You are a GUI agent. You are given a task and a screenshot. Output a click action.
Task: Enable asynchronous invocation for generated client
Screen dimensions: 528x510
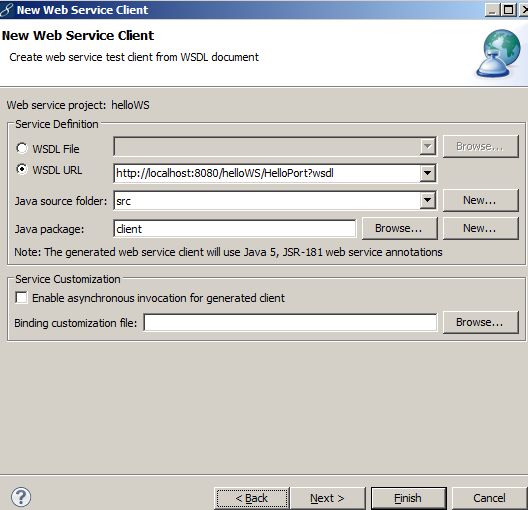(22, 298)
